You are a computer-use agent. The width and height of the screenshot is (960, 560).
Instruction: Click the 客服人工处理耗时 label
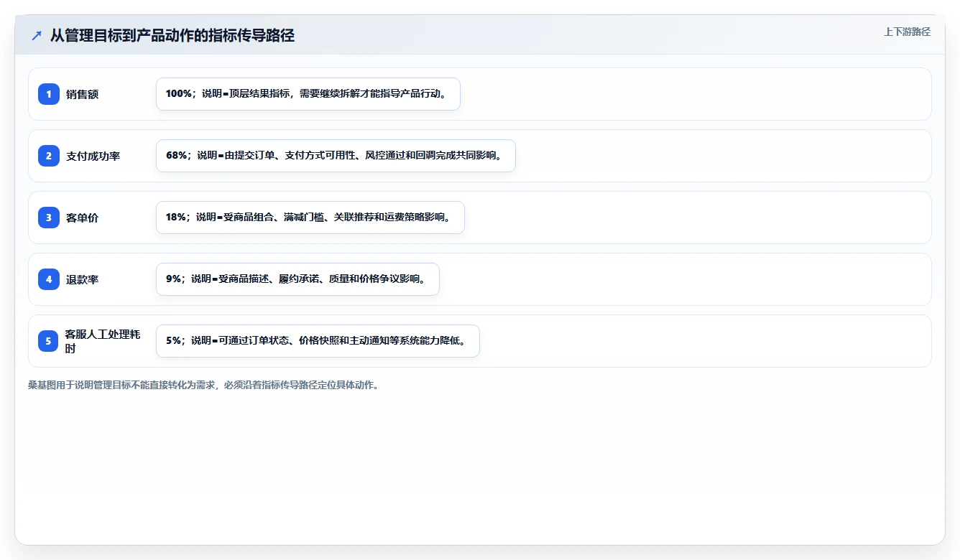[x=103, y=341]
